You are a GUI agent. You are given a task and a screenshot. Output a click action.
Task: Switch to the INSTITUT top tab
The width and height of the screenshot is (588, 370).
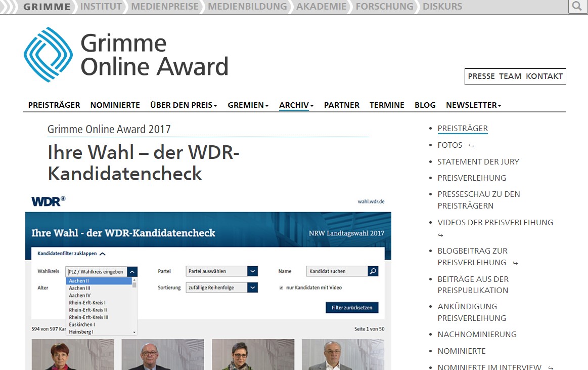(101, 7)
